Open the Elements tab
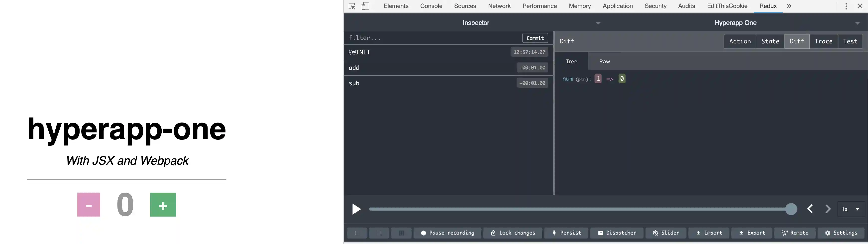This screenshot has width=868, height=244. [396, 6]
